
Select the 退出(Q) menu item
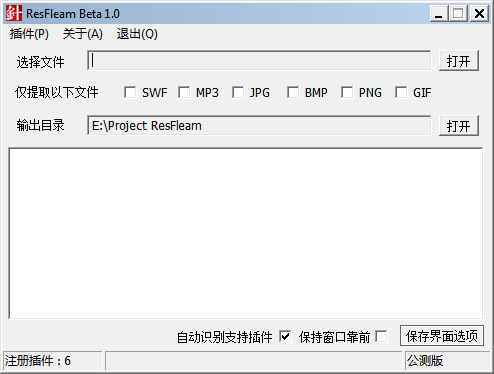coord(137,34)
